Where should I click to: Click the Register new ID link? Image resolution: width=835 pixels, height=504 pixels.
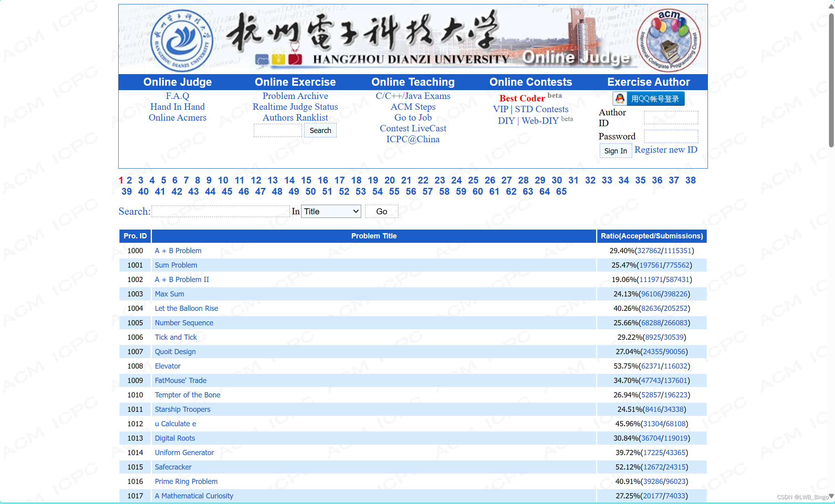666,150
